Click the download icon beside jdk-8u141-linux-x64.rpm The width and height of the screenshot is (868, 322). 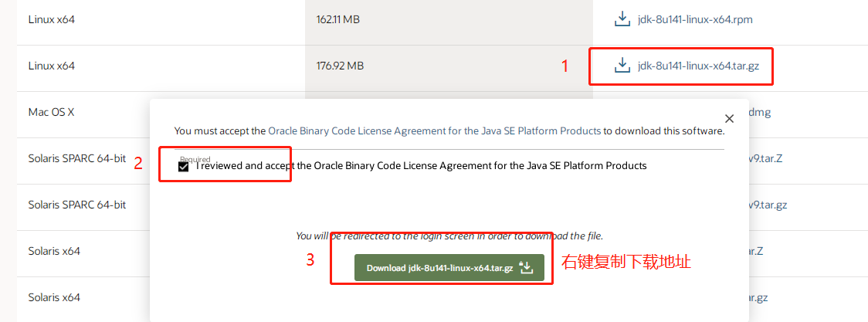tap(622, 19)
